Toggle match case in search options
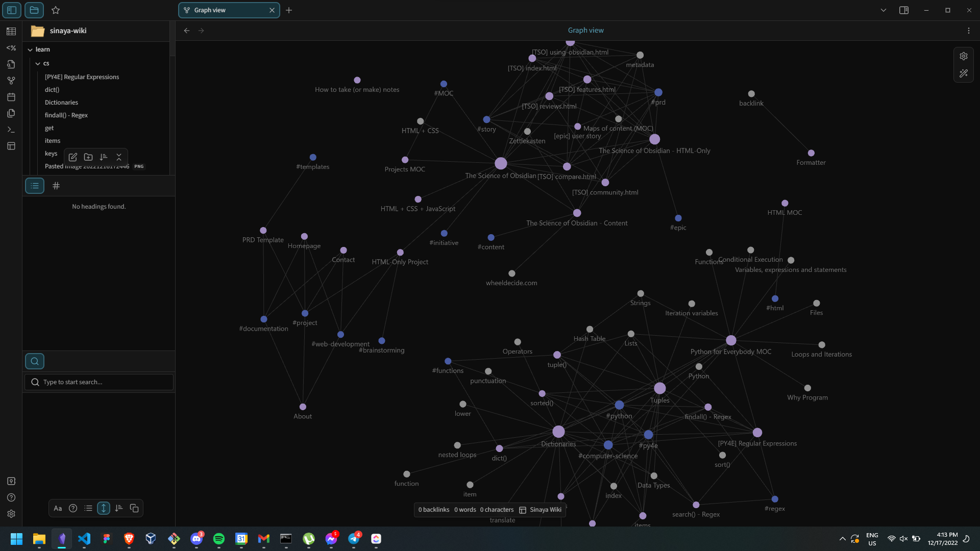The image size is (980, 551). click(x=58, y=508)
